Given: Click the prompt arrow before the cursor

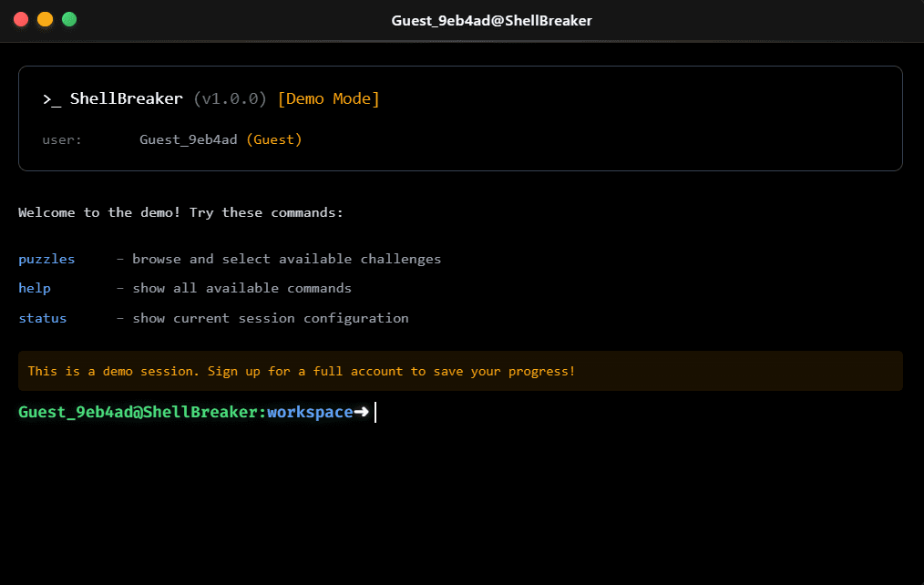Looking at the screenshot, I should 361,412.
